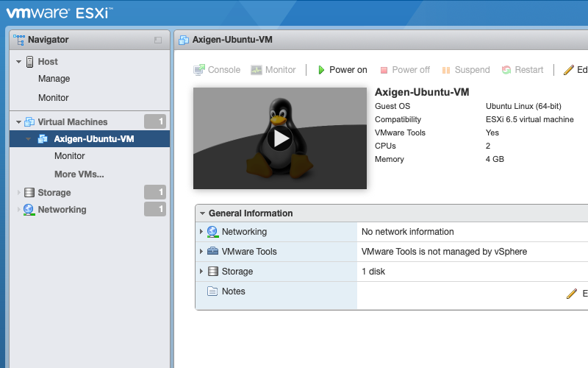The height and width of the screenshot is (368, 588).
Task: Click the red Power off square icon
Action: pos(384,70)
